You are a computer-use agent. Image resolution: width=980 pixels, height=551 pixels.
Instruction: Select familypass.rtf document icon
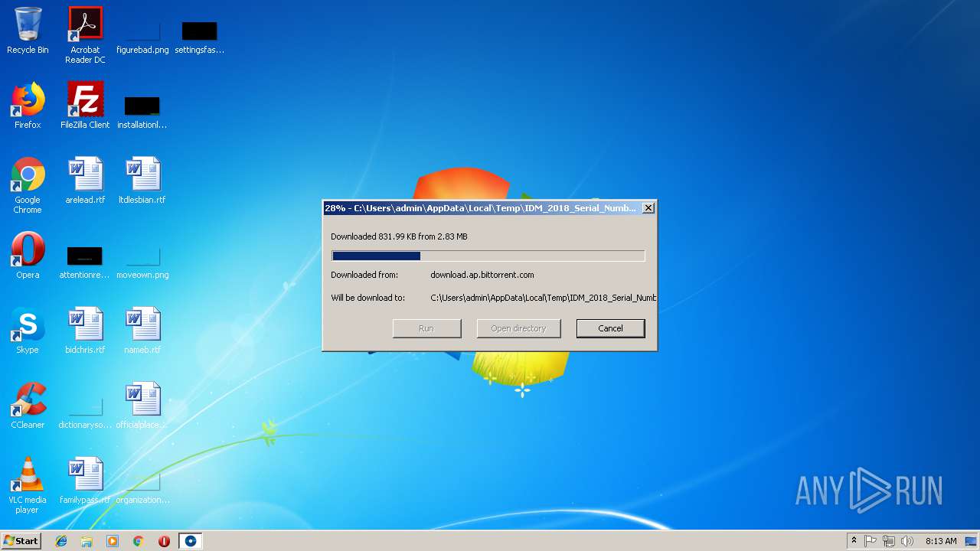(85, 481)
